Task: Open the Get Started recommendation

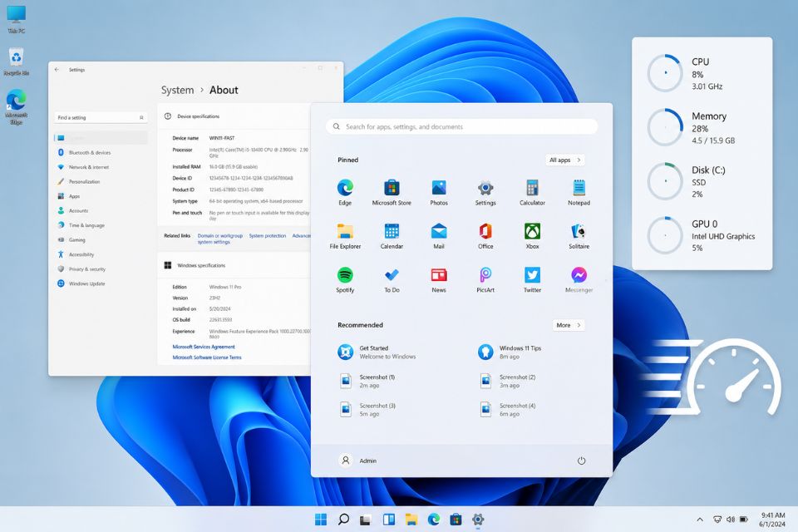Action: click(377, 352)
